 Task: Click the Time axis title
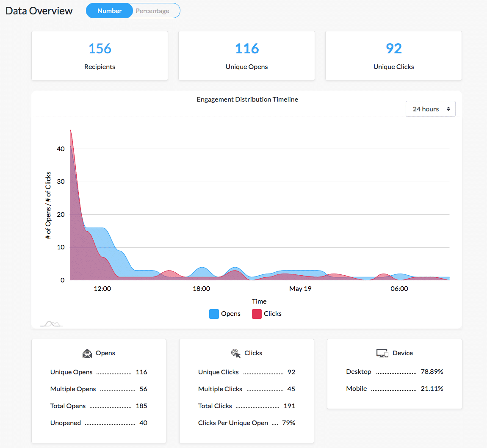[259, 301]
